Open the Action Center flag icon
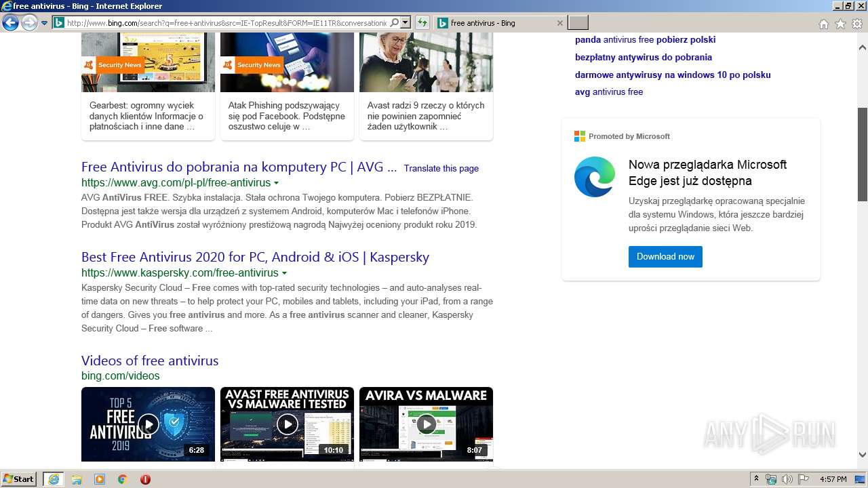Screen dimensions: 868x488 (804, 479)
